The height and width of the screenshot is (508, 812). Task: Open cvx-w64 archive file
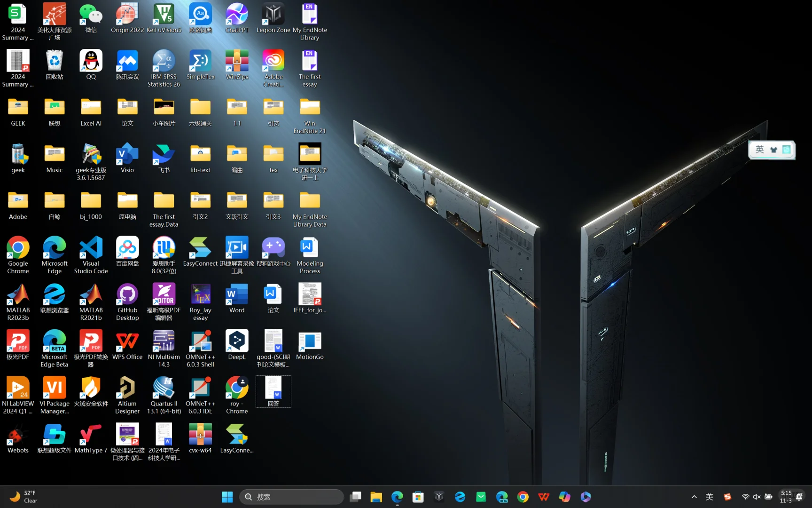(200, 438)
